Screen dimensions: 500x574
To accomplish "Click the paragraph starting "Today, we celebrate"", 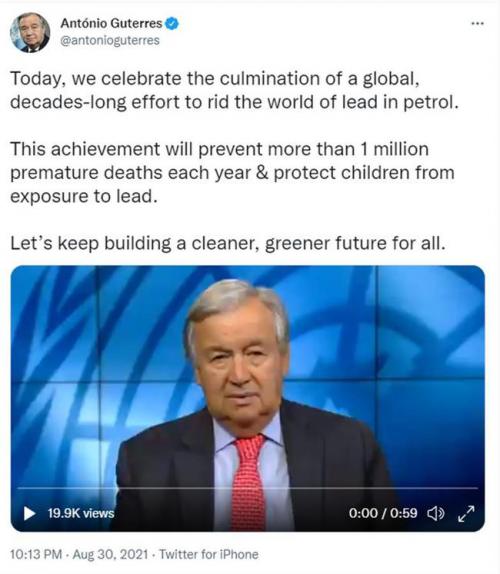I will 234,90.
